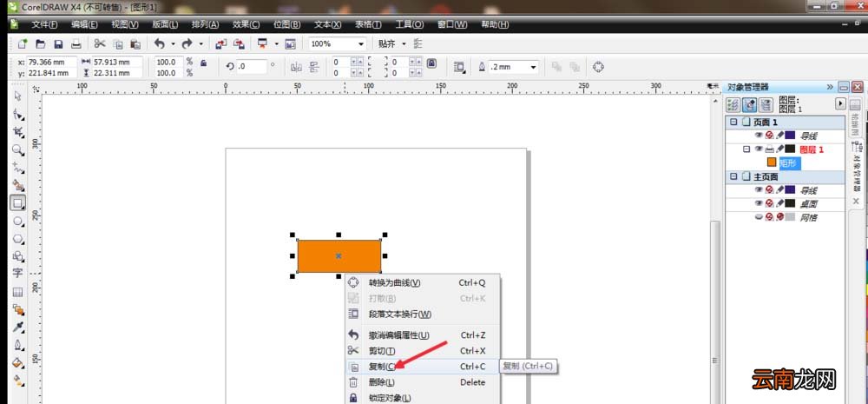Click the Save diskette icon
Viewport: 868px width, 404px height.
[58, 43]
